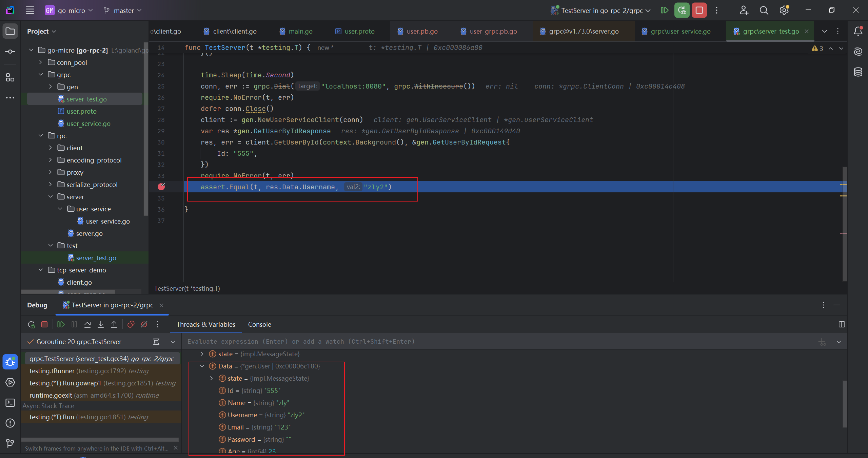
Task: Open the Terminal tool window
Action: click(10, 403)
